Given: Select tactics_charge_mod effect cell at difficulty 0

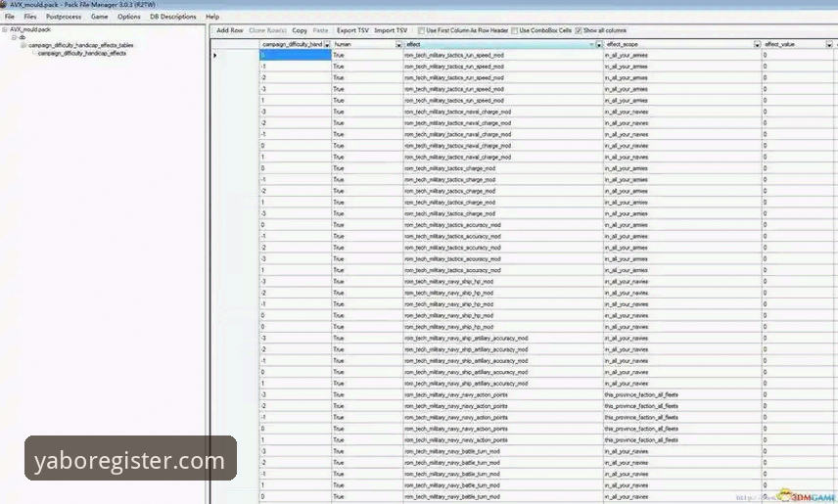Looking at the screenshot, I should click(x=503, y=168).
